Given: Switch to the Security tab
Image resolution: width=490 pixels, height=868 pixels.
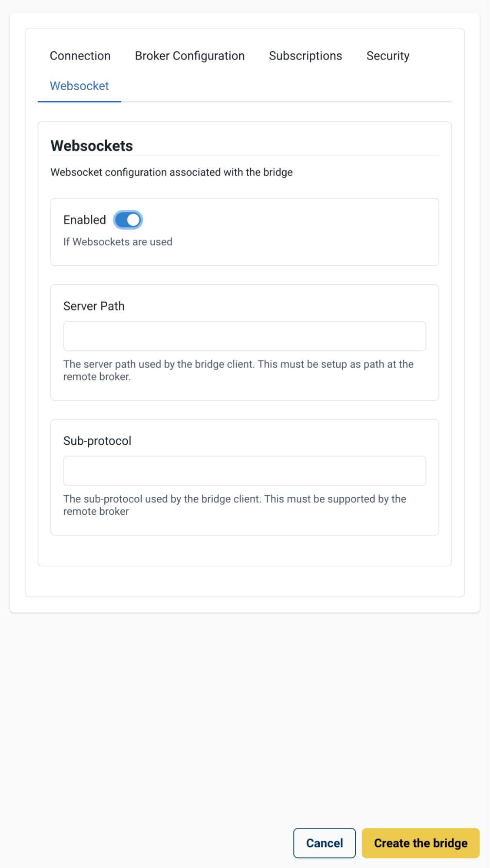Looking at the screenshot, I should tap(388, 56).
